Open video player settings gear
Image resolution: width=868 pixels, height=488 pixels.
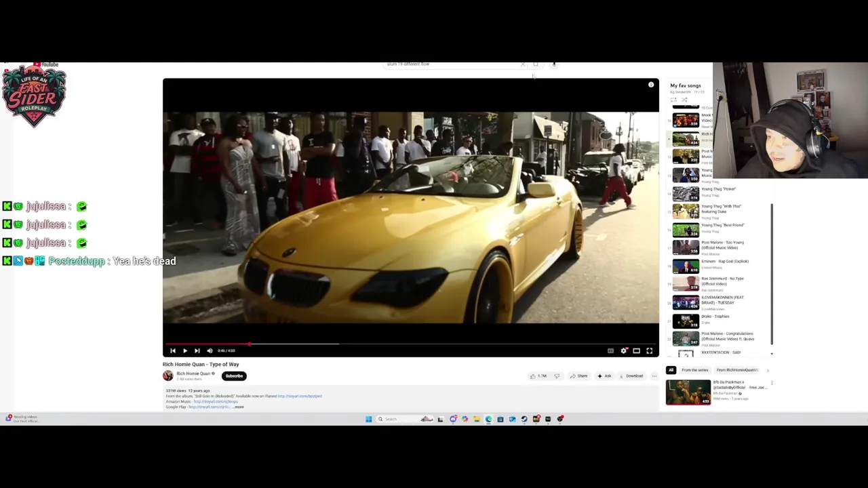coord(624,350)
